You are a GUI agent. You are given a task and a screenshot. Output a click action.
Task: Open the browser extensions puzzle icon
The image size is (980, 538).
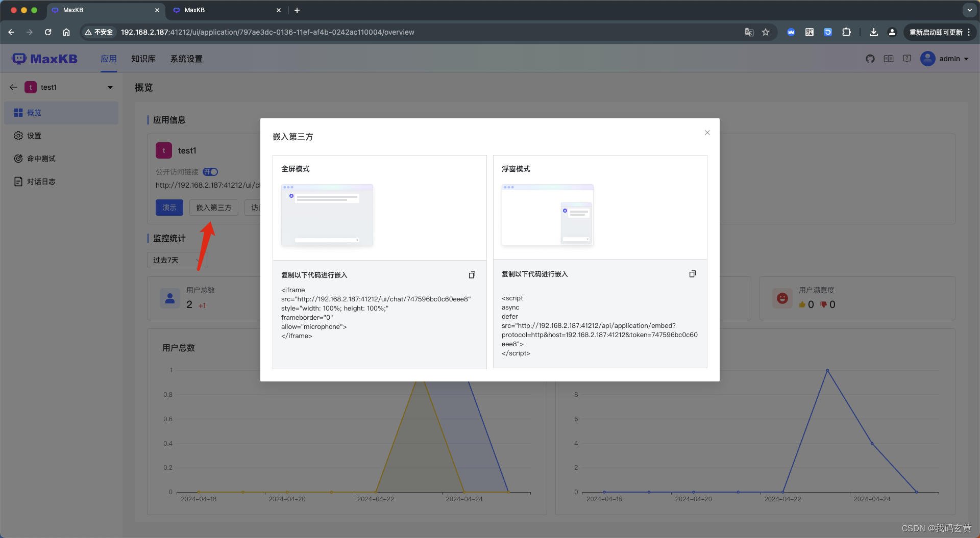pyautogui.click(x=846, y=32)
